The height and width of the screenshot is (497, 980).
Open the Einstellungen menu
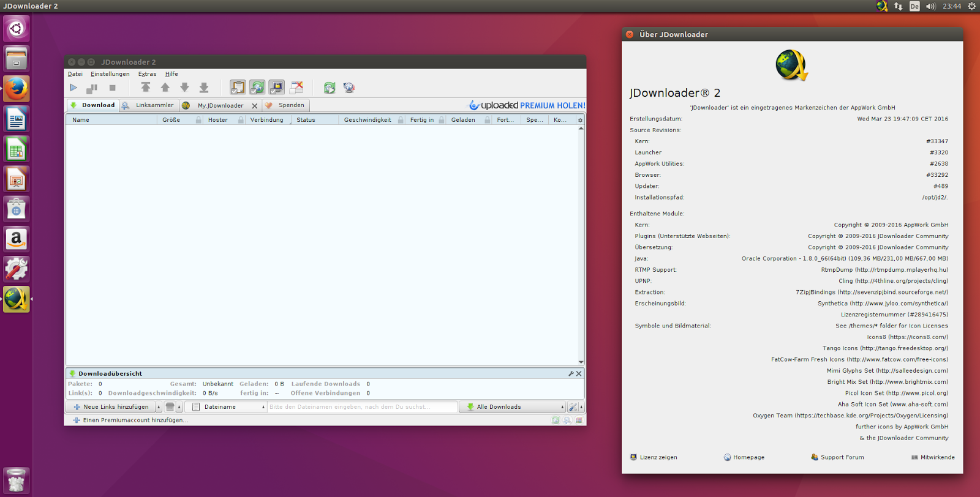click(110, 74)
